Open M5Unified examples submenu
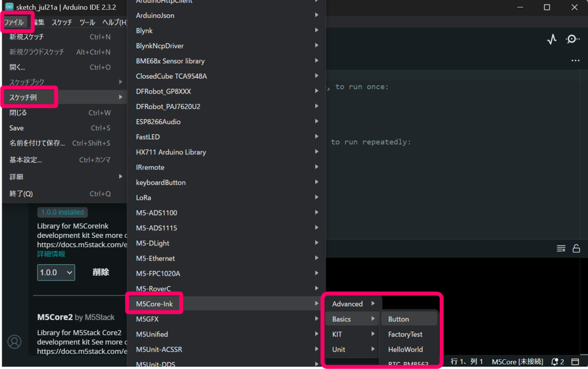Viewport: 588px width, 369px height. coord(226,334)
